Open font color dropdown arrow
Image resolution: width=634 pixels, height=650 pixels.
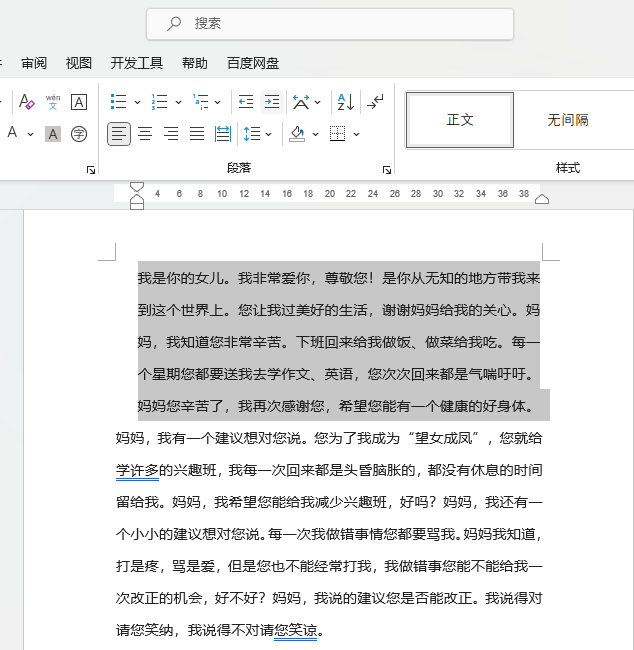30,134
